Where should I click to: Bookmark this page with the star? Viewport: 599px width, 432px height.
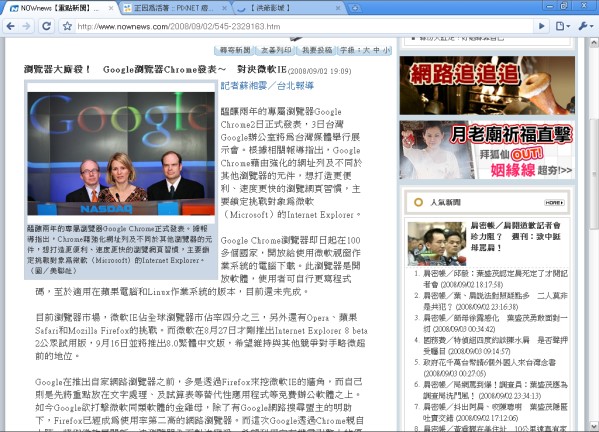point(67,26)
